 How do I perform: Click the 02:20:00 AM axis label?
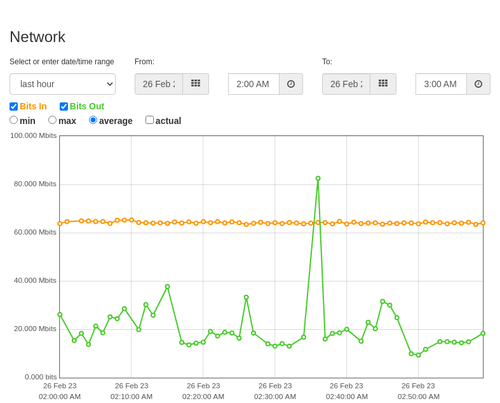click(203, 397)
